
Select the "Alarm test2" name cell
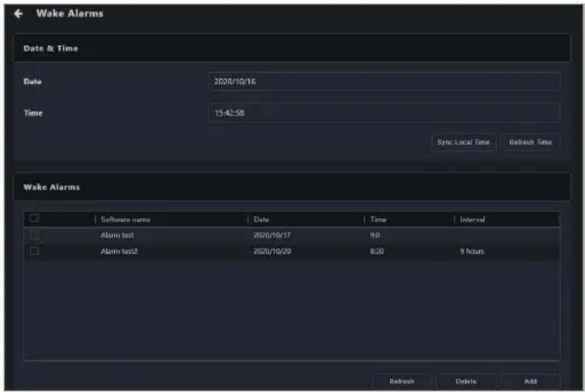coord(119,251)
